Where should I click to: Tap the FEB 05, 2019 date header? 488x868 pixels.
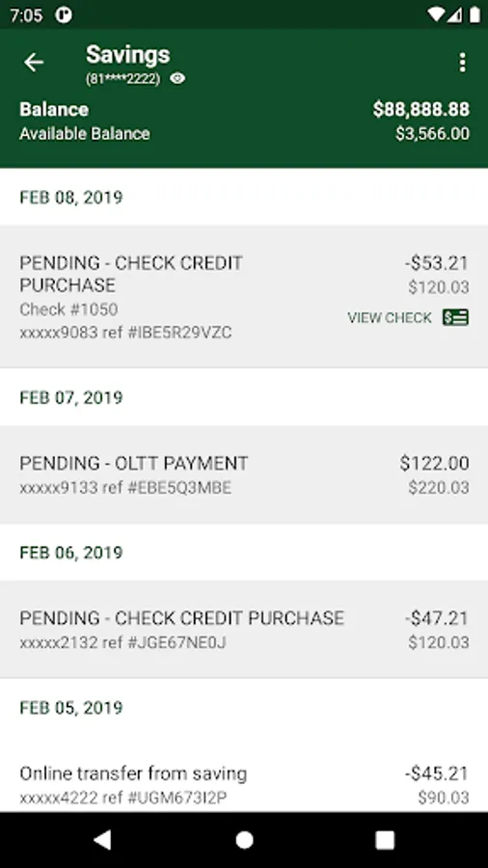tap(71, 708)
